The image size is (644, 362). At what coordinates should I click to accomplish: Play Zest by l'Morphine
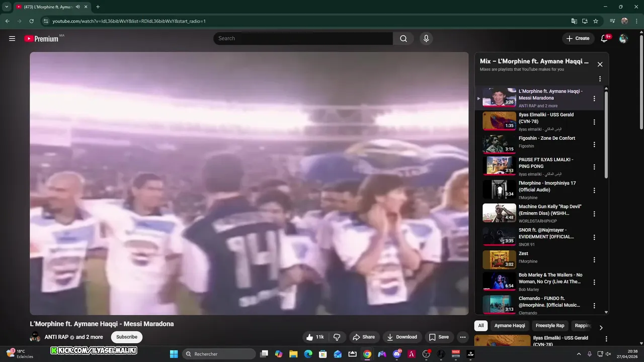[x=499, y=259]
